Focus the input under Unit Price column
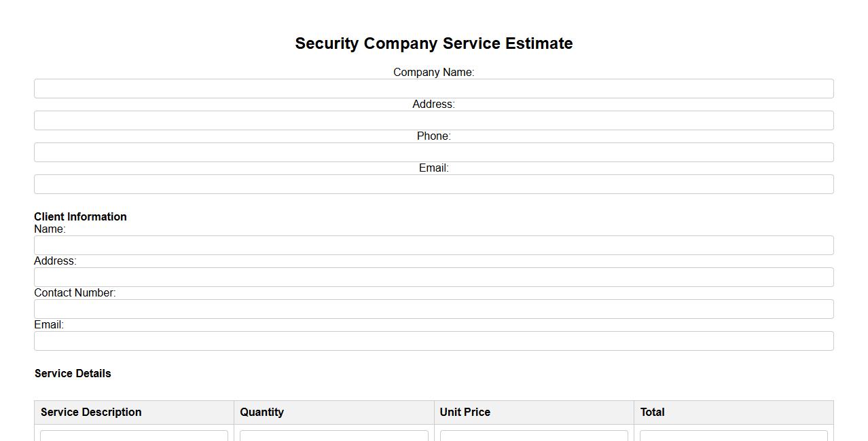This screenshot has width=868, height=441. coord(534,436)
